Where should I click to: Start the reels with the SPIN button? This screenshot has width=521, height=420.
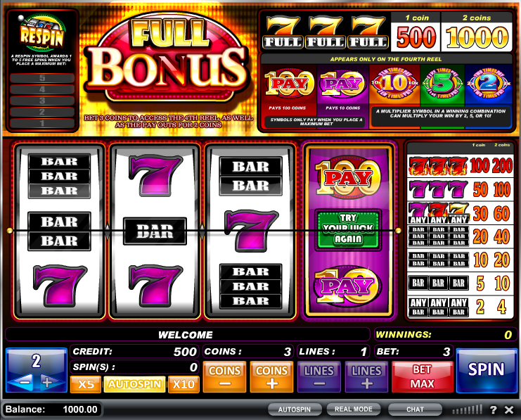pyautogui.click(x=487, y=371)
